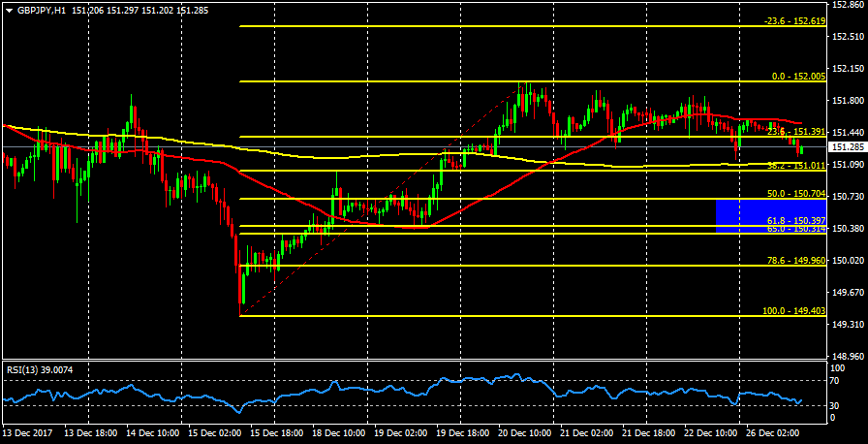The image size is (868, 444).
Task: Open the dropdown arrow beside GBPJPY,H1
Action: click(9, 9)
